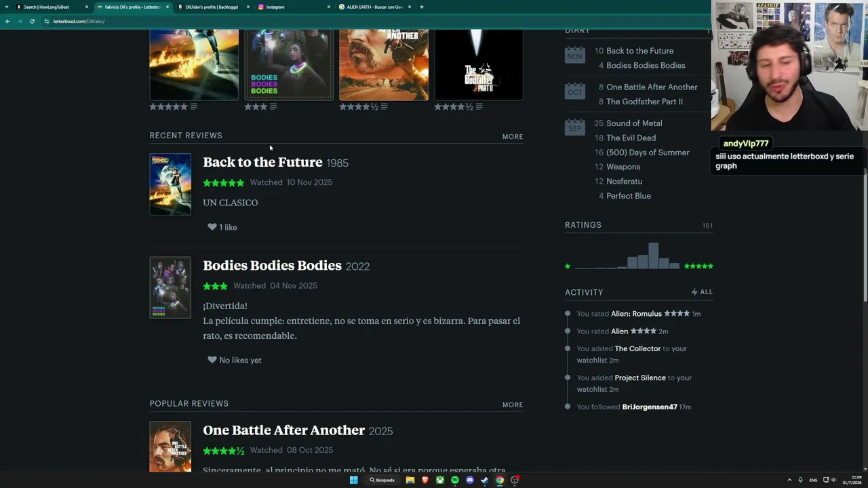Click the single star at ratings histogram left
868x488 pixels.
(568, 266)
